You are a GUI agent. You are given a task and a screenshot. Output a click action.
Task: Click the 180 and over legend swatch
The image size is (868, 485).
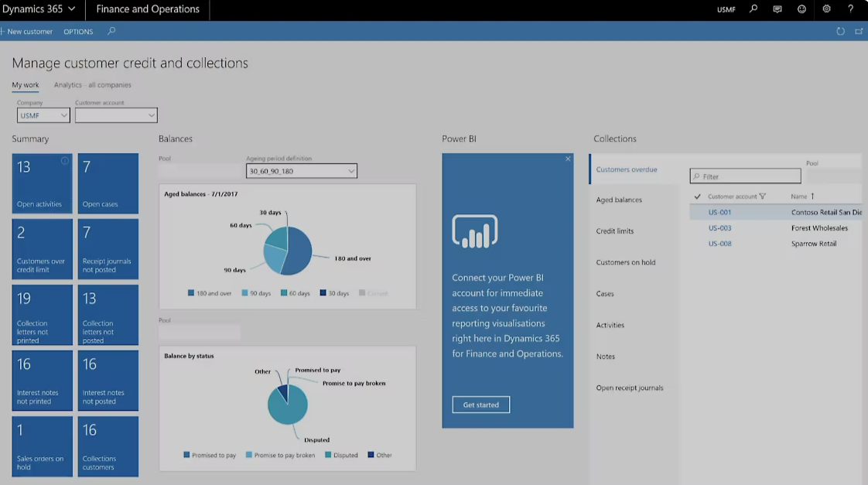coord(191,293)
